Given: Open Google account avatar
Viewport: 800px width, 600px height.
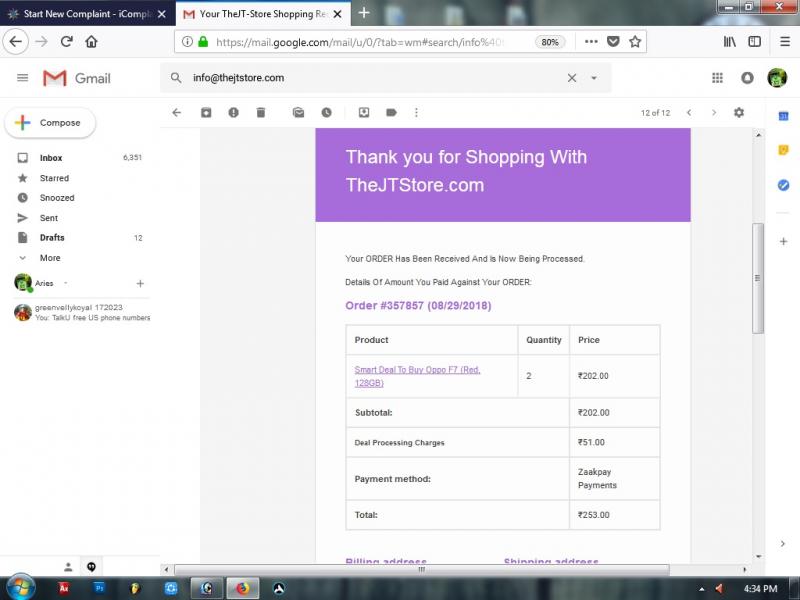Looking at the screenshot, I should pyautogui.click(x=777, y=78).
